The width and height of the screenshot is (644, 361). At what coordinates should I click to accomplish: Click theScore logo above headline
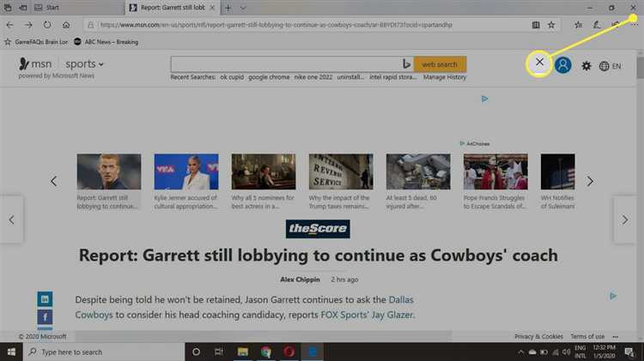[x=318, y=228]
